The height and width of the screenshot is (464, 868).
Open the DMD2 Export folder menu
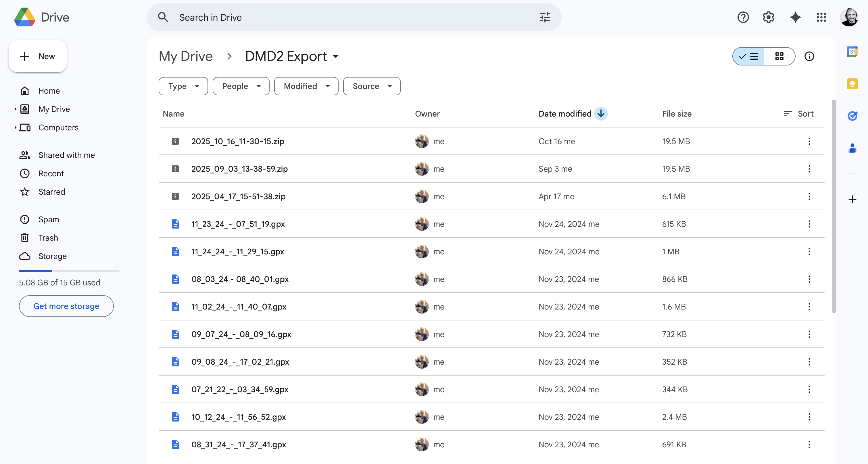[336, 56]
